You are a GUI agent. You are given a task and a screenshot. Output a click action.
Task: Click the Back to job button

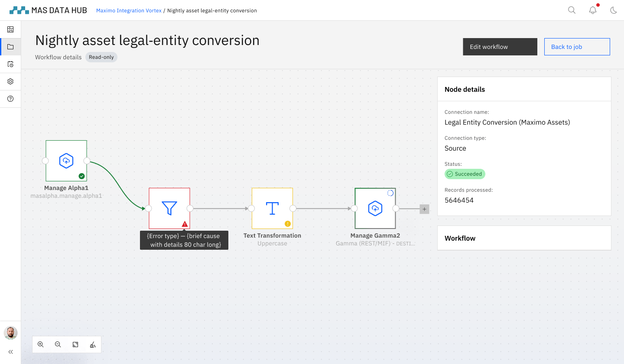pyautogui.click(x=577, y=47)
